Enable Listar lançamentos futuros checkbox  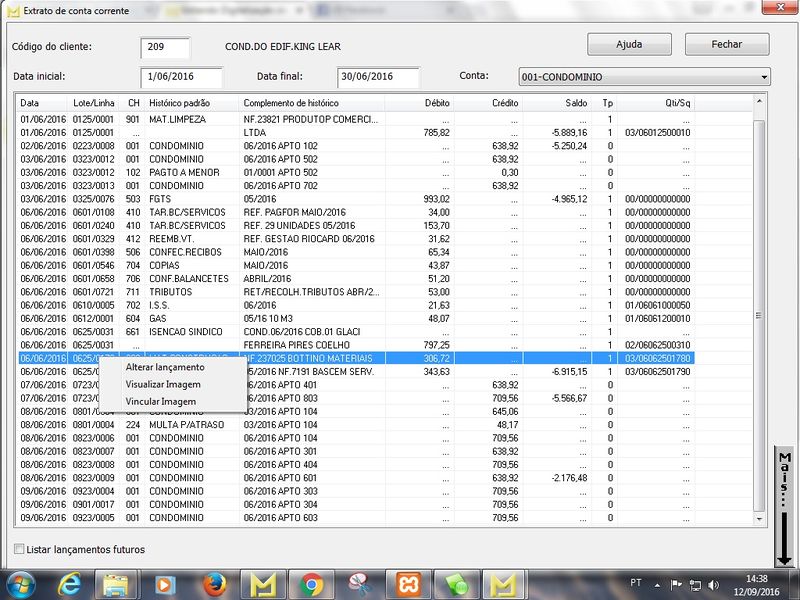coord(20,549)
